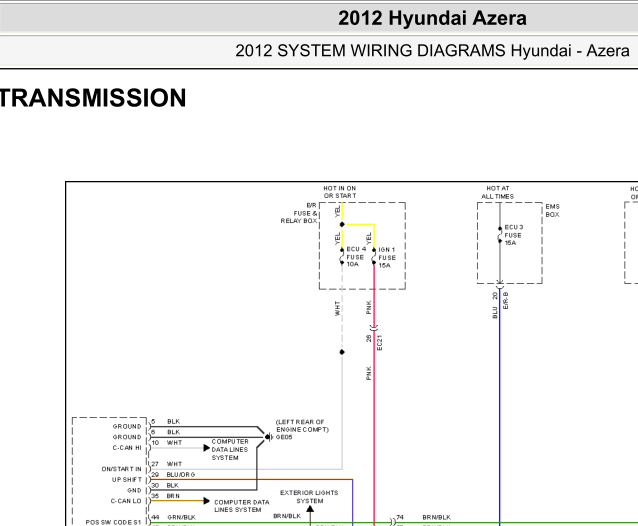Click the "C-CAN HI" terminal label
This screenshot has height=526, width=638.
click(127, 447)
